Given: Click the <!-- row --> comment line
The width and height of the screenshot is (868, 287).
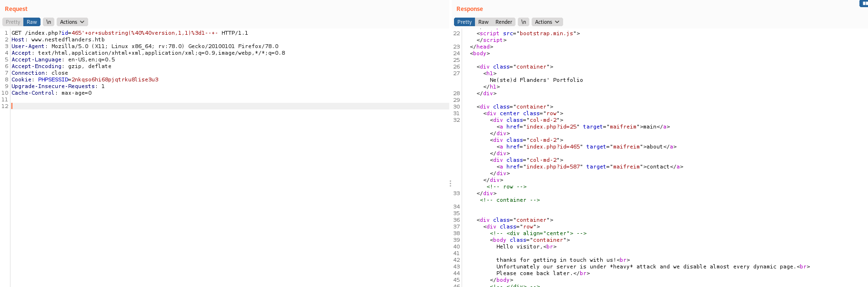Looking at the screenshot, I should click(506, 187).
